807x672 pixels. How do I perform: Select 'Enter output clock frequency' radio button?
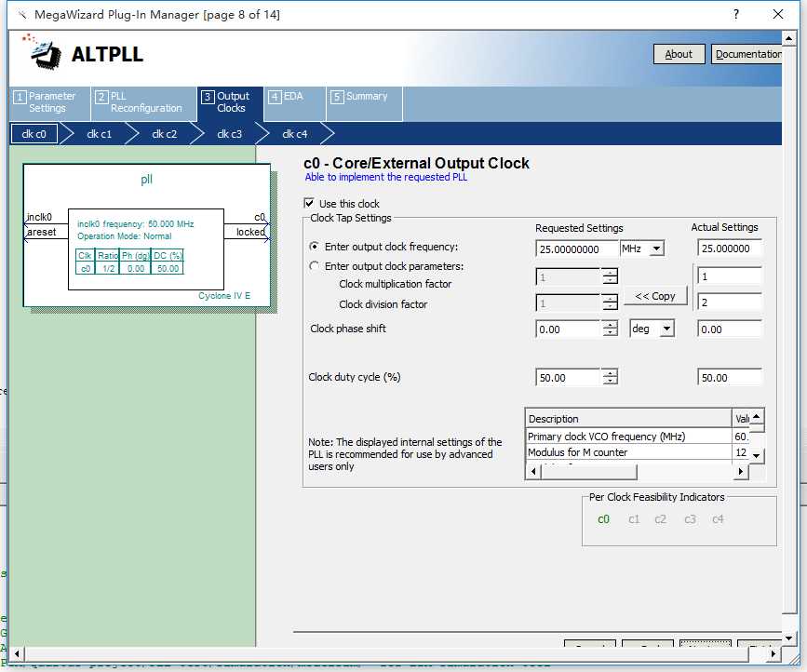pos(314,247)
